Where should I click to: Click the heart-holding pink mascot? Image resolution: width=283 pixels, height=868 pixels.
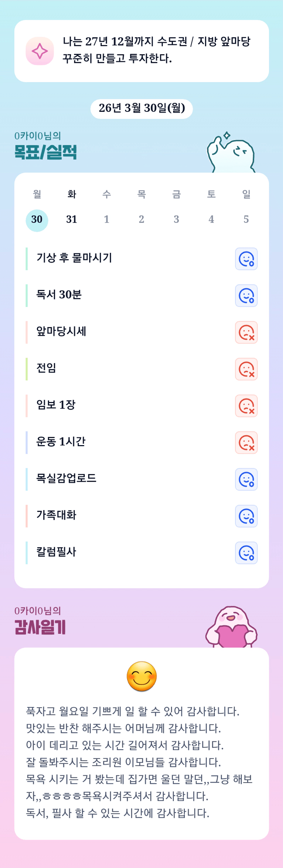(x=231, y=628)
